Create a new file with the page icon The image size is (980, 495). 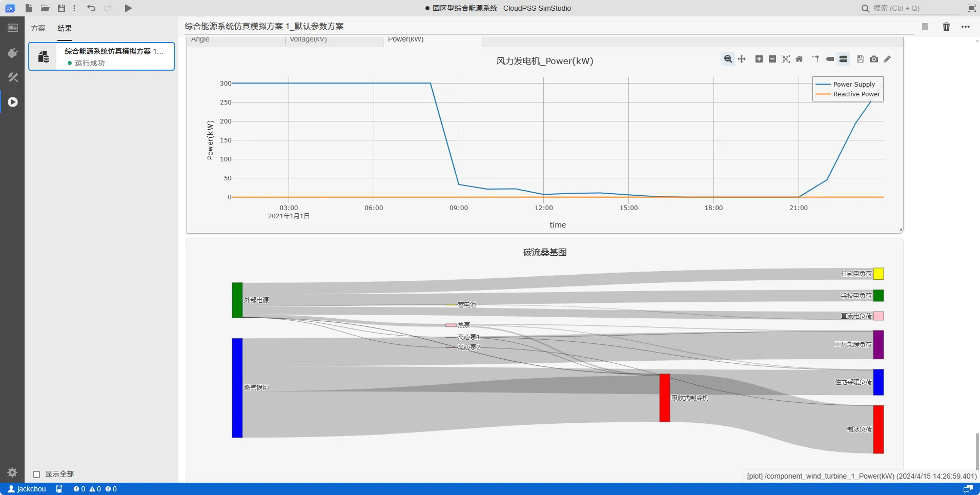pos(29,8)
